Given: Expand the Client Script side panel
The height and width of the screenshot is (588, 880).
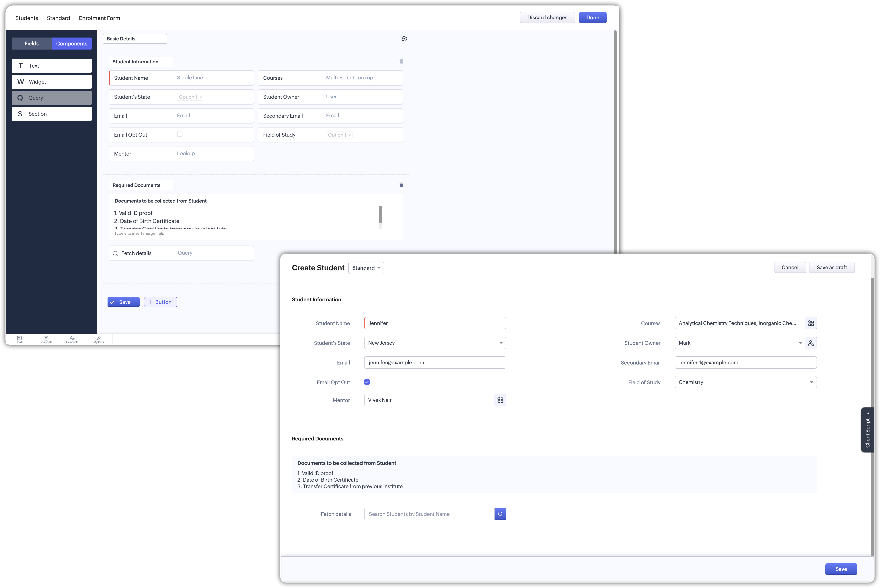Looking at the screenshot, I should (867, 430).
